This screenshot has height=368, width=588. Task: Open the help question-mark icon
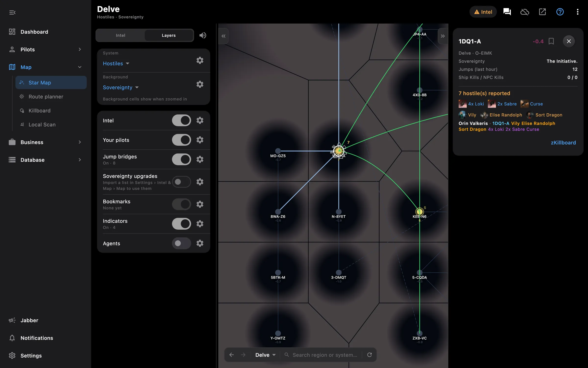[x=560, y=12]
